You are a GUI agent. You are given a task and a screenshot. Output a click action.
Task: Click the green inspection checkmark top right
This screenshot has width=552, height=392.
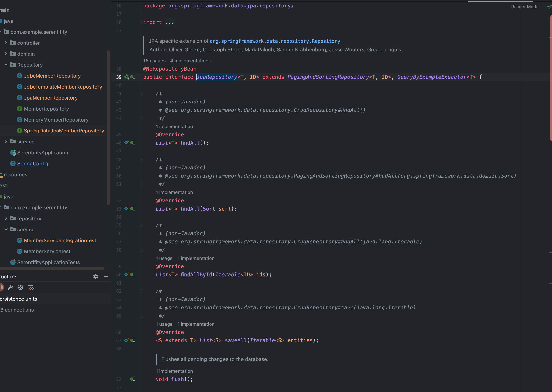click(549, 7)
